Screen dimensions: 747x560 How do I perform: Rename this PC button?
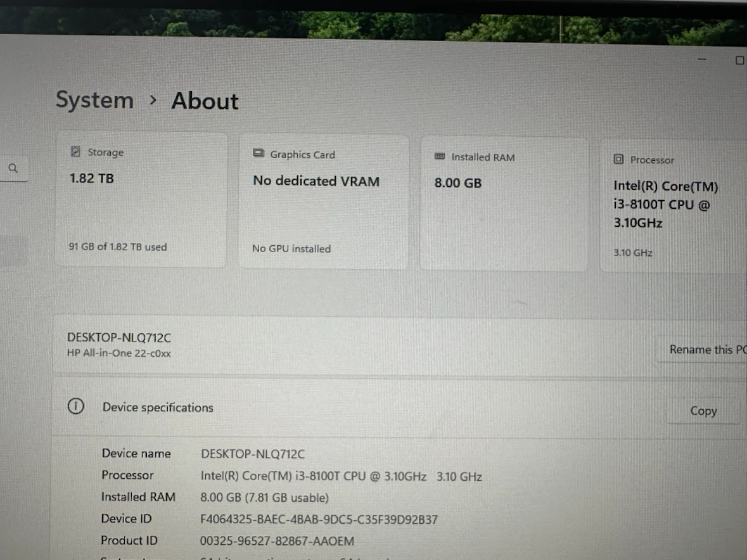tap(702, 350)
